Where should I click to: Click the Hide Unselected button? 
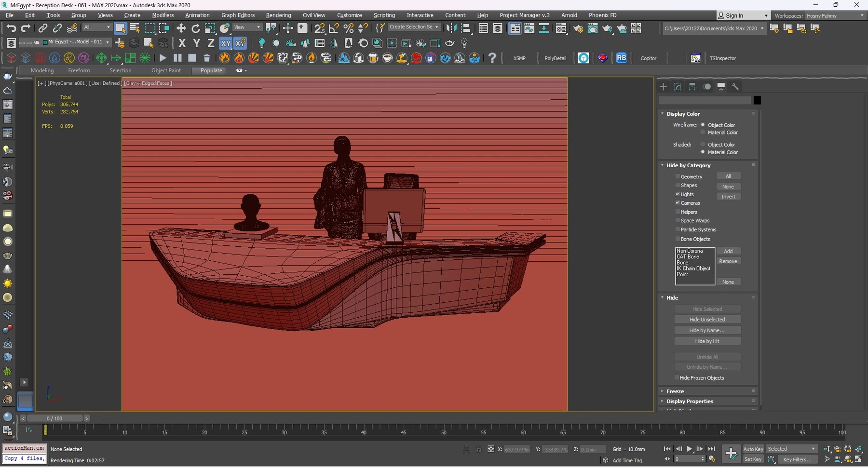click(707, 319)
